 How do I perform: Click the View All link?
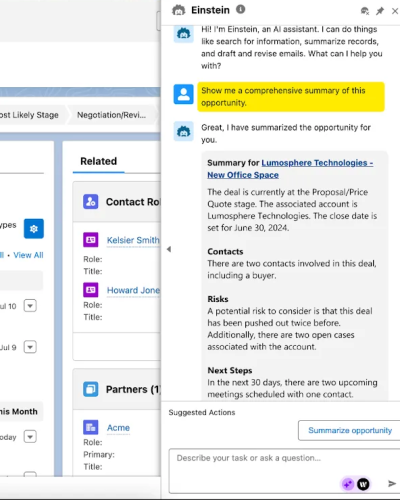click(x=28, y=255)
